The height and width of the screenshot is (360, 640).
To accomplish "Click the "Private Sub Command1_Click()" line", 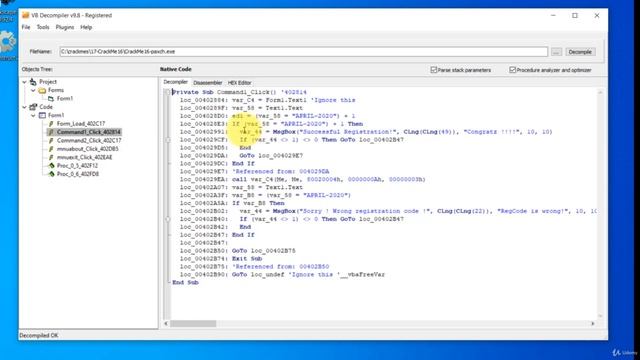I will click(x=239, y=92).
